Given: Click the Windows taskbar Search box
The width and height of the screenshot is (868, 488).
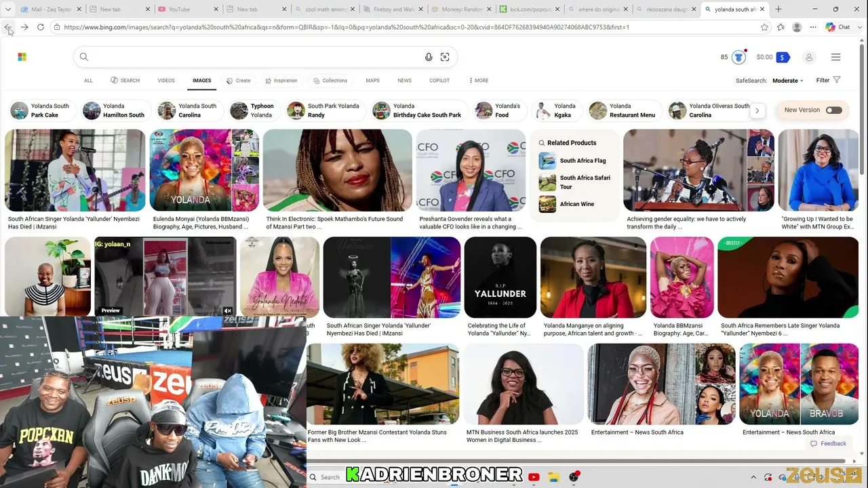Looking at the screenshot, I should (x=324, y=477).
